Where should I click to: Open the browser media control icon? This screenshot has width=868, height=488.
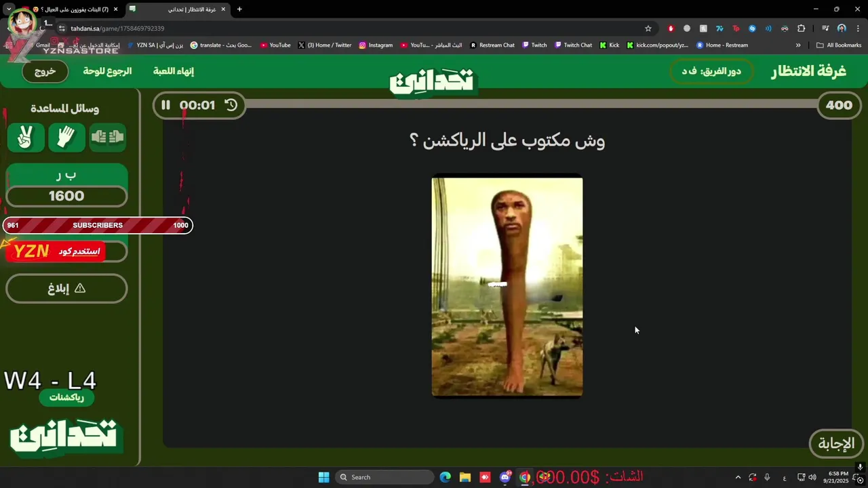tap(825, 28)
